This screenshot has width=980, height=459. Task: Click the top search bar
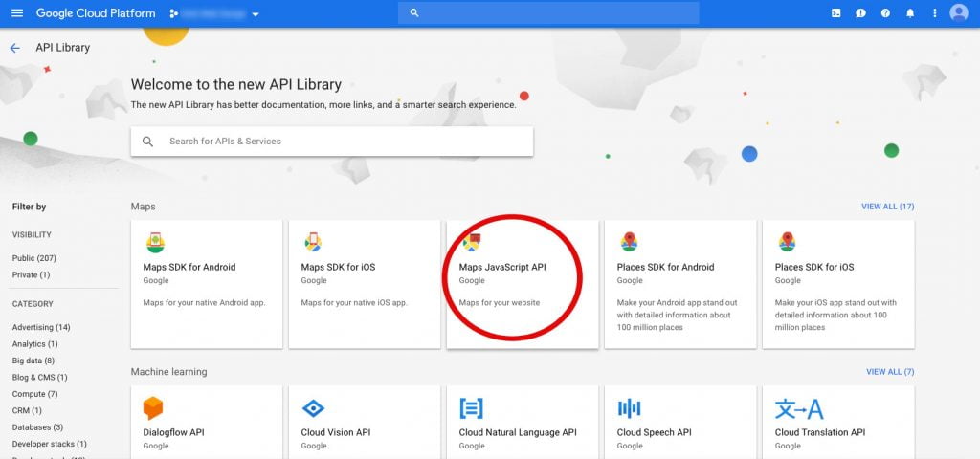[x=548, y=13]
